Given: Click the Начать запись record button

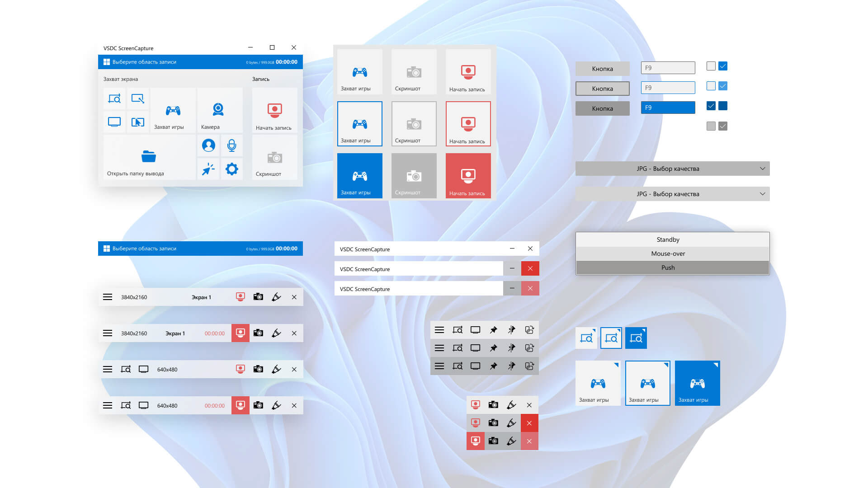Looking at the screenshot, I should tap(274, 110).
